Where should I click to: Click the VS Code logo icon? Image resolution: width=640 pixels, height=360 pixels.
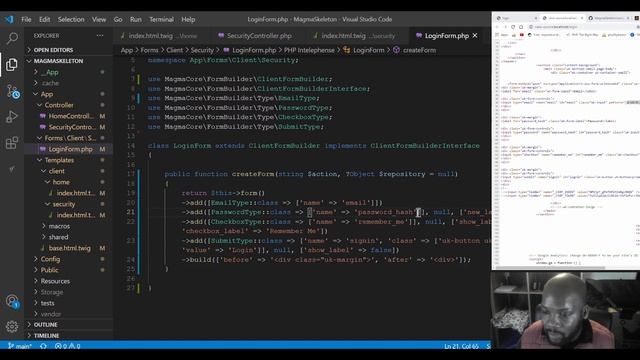click(9, 19)
